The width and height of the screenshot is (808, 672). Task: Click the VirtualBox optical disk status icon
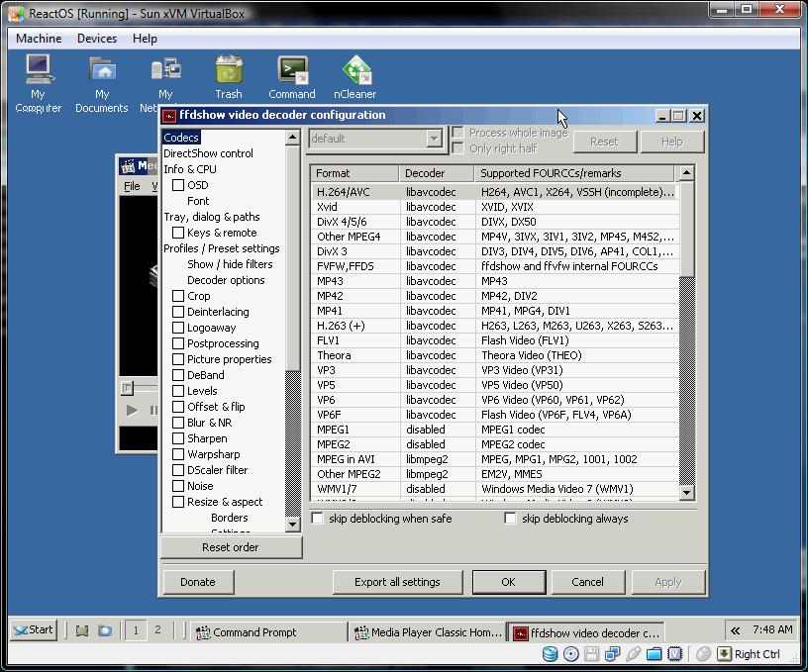[x=570, y=654]
